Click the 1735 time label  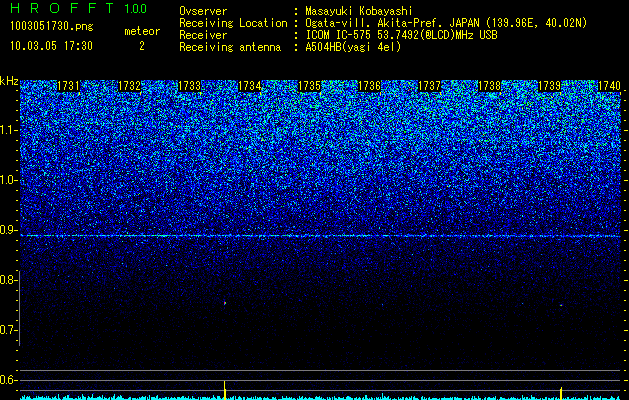(x=309, y=86)
